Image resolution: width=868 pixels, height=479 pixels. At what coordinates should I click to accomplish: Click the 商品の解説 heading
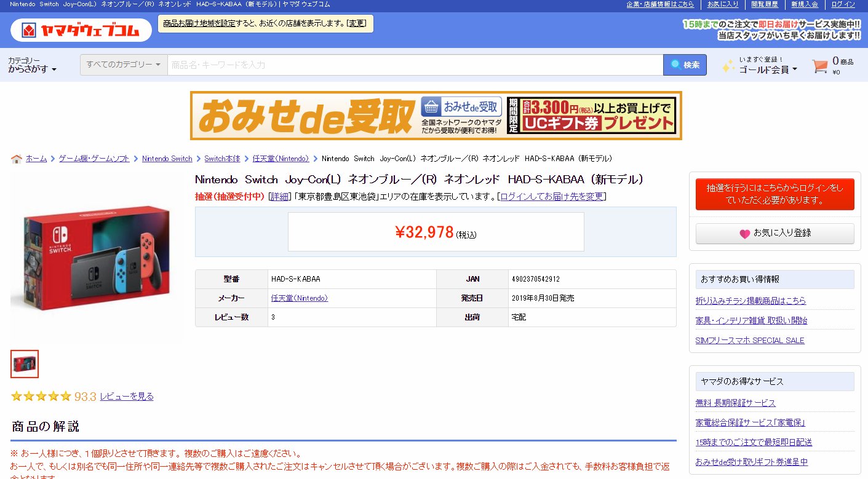[46, 427]
